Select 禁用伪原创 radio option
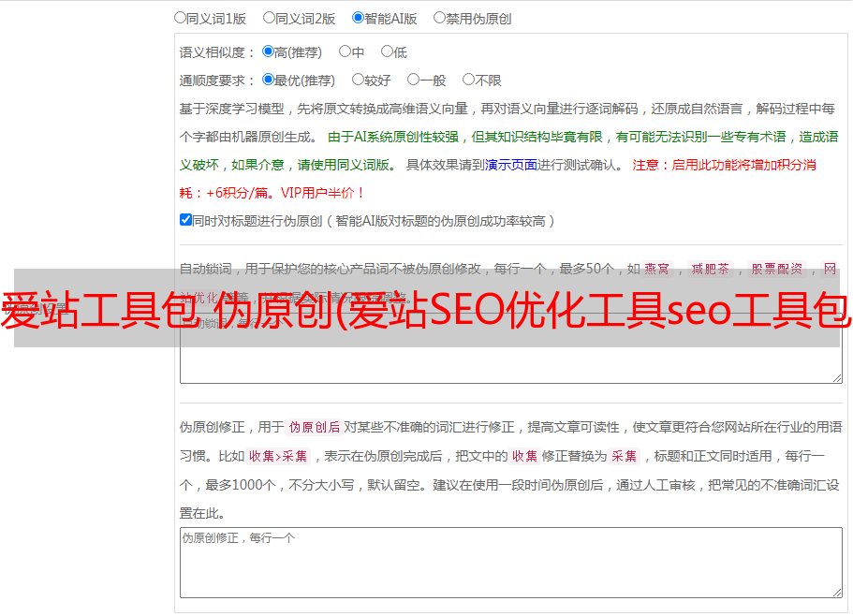 [x=439, y=18]
